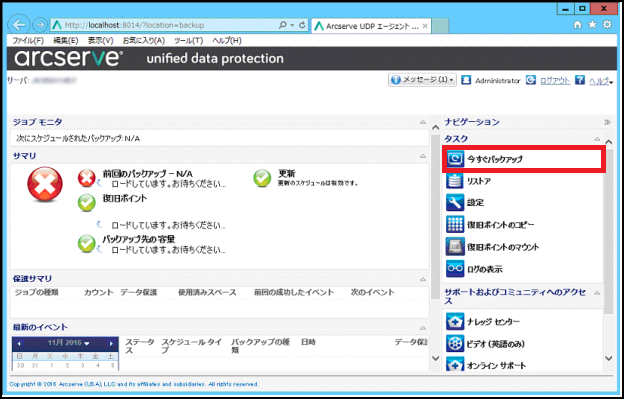This screenshot has height=399, width=624.
Task: Open the ファイル(F) menu
Action: pos(27,41)
